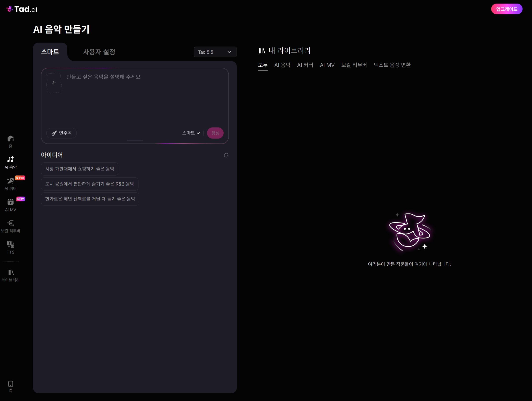Toggle the 연주곡 instrumental option
The height and width of the screenshot is (401, 532).
tap(62, 133)
